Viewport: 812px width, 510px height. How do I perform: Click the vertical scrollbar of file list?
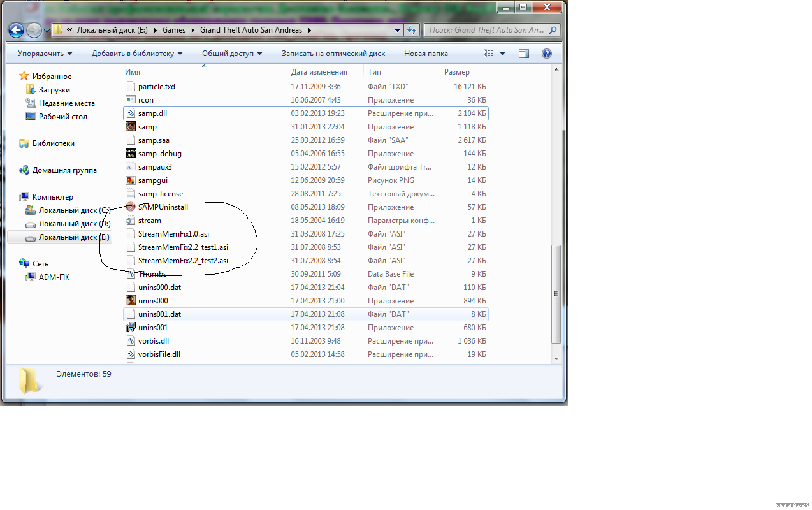pos(556,293)
